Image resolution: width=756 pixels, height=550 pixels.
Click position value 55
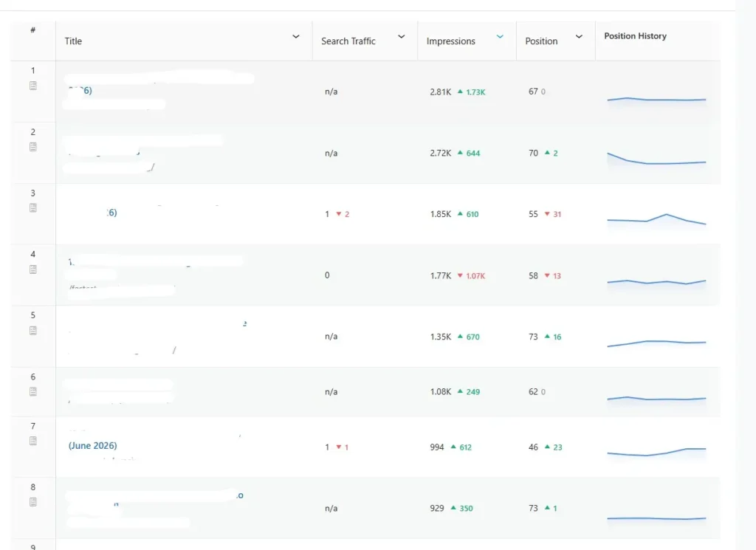(533, 214)
